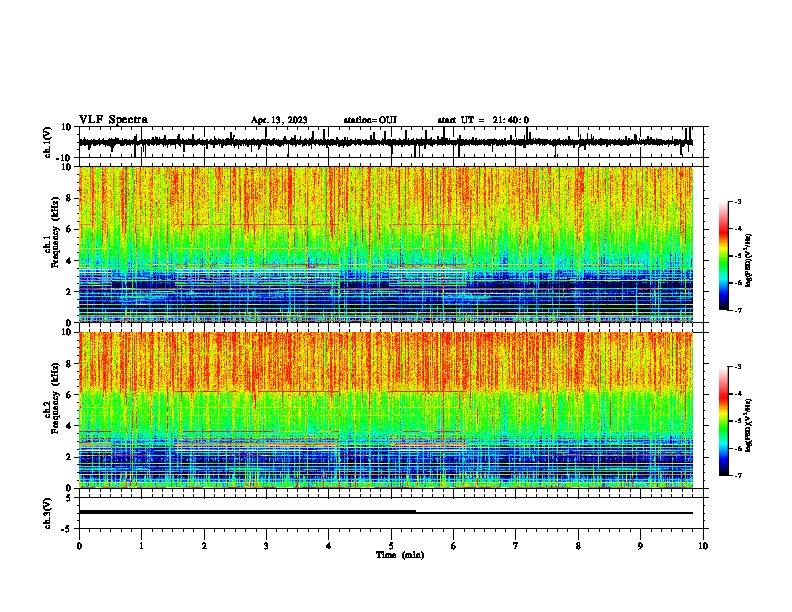This screenshot has height=612, width=792.
Task: Select the "start UT = 21:40:0" header text
Action: [483, 120]
